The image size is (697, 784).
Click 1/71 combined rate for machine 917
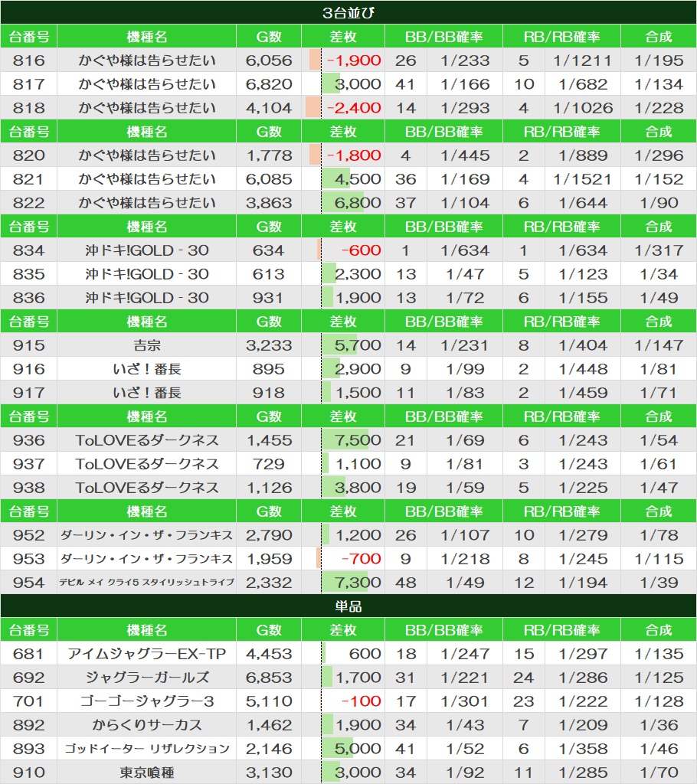(x=659, y=393)
